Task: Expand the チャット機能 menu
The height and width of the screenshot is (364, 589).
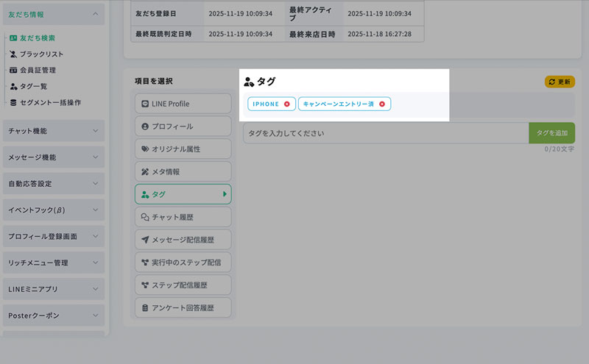Action: tap(54, 131)
